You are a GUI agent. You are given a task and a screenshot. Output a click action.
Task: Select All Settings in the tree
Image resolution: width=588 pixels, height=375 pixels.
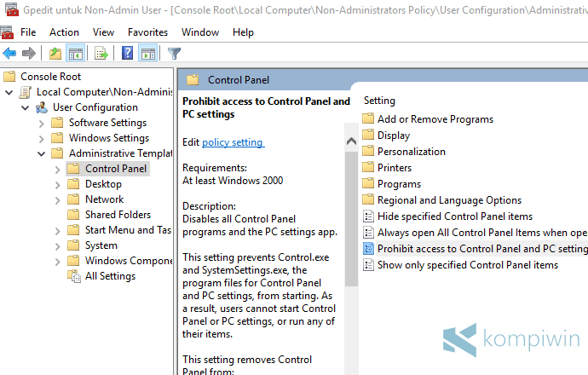pos(110,276)
